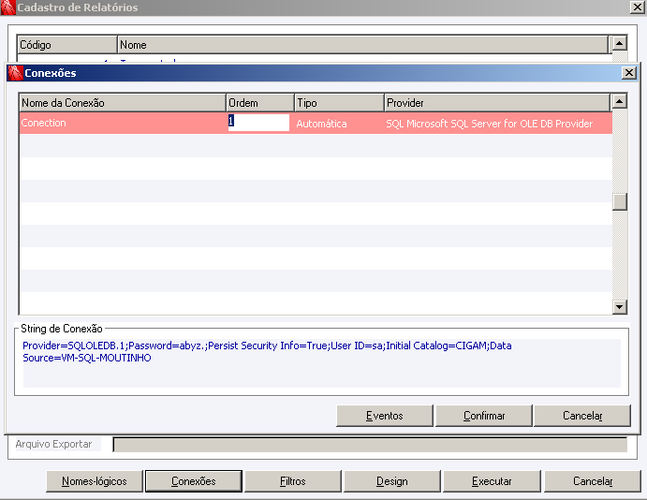The height and width of the screenshot is (500, 647).
Task: Click the connections grid scrollbar thumb
Action: point(619,202)
